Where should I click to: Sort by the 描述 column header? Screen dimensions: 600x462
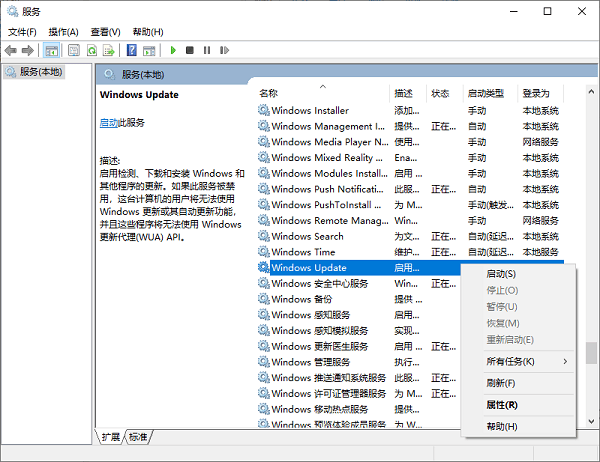pyautogui.click(x=408, y=93)
